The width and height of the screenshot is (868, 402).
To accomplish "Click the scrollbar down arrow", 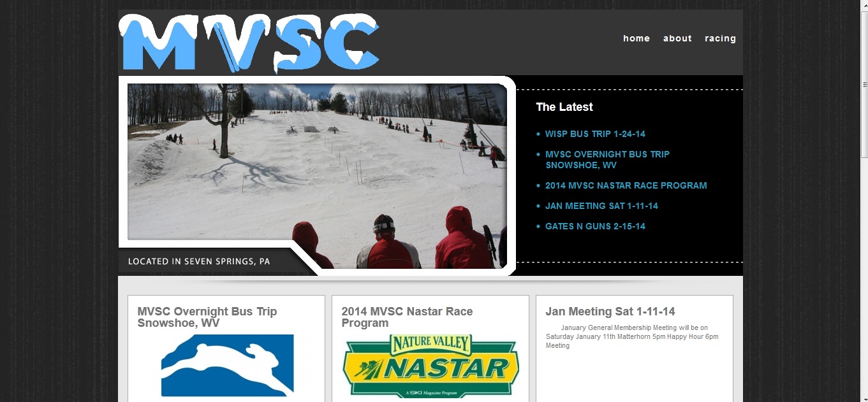I will click(864, 398).
